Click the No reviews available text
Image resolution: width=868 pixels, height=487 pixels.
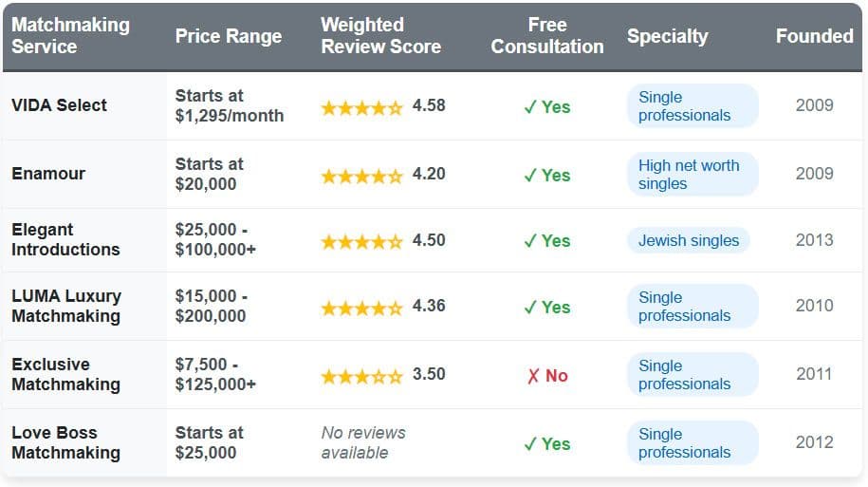pyautogui.click(x=363, y=442)
